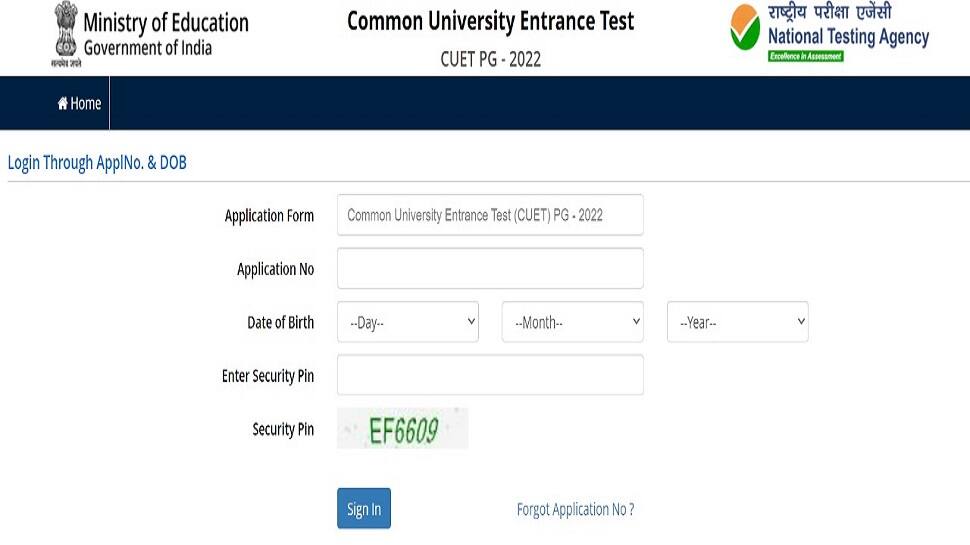Open the Year dropdown for birth date
This screenshot has width=970, height=545.
tap(737, 322)
